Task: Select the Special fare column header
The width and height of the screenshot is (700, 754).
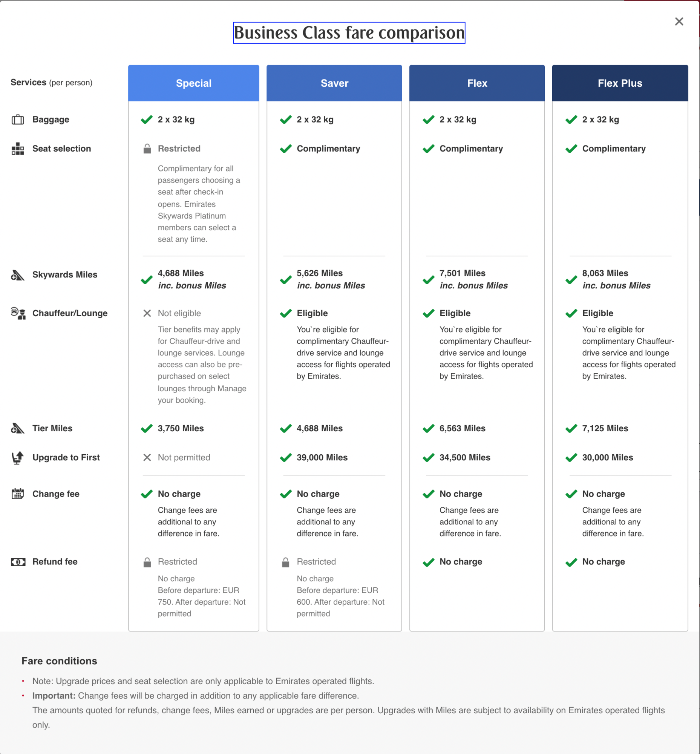Action: (193, 83)
